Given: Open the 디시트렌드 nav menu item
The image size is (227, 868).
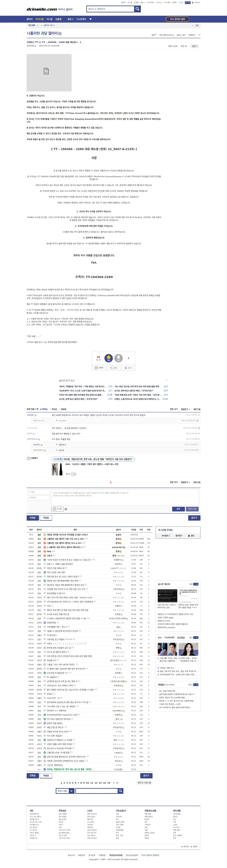Looking at the screenshot, I should [x=81, y=19].
